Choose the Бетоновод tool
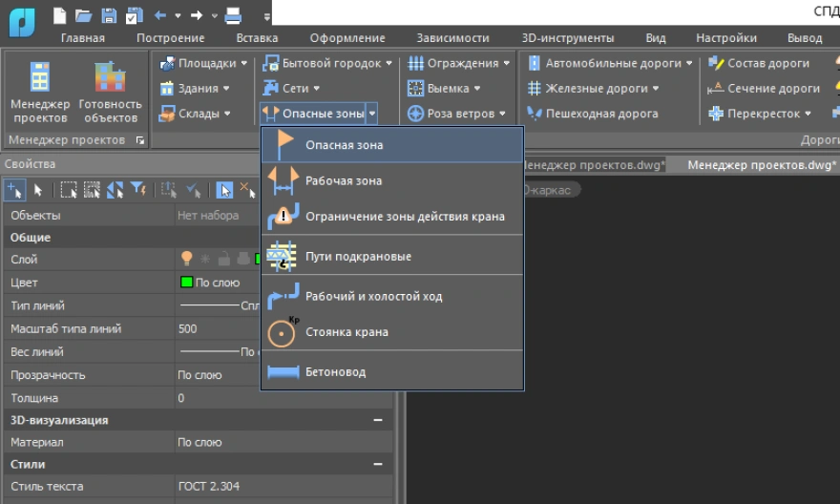This screenshot has width=840, height=504. coord(335,371)
